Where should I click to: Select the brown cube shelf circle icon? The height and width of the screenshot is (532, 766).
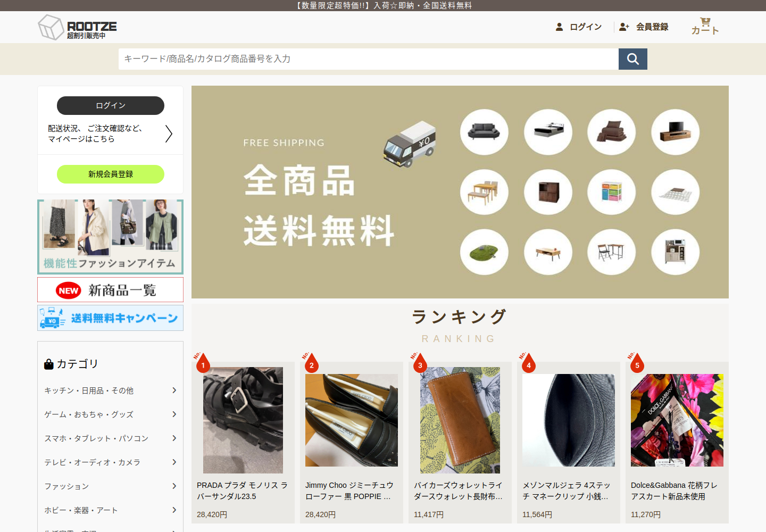[x=548, y=192]
